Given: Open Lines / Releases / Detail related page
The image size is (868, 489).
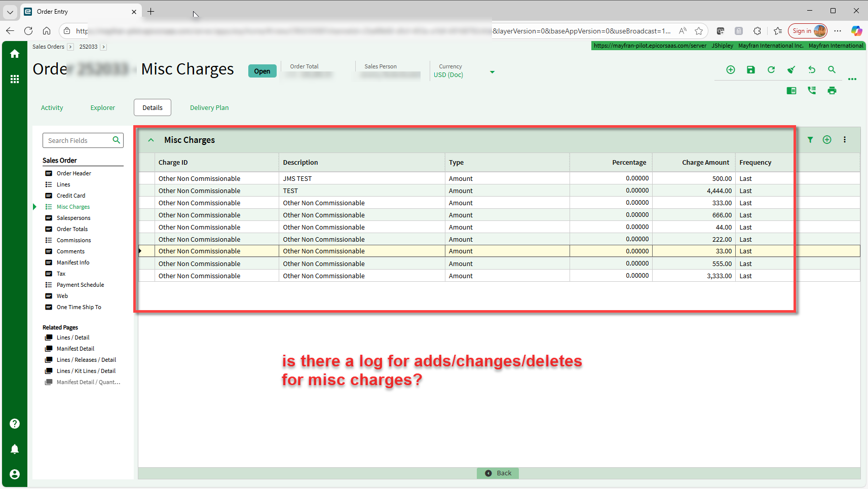Looking at the screenshot, I should pyautogui.click(x=86, y=360).
